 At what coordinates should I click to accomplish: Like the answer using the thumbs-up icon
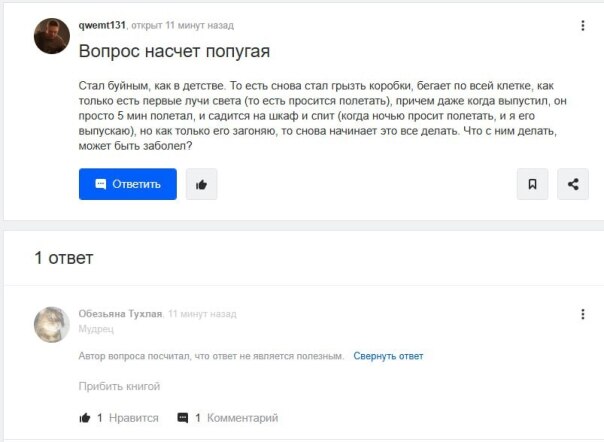85,418
